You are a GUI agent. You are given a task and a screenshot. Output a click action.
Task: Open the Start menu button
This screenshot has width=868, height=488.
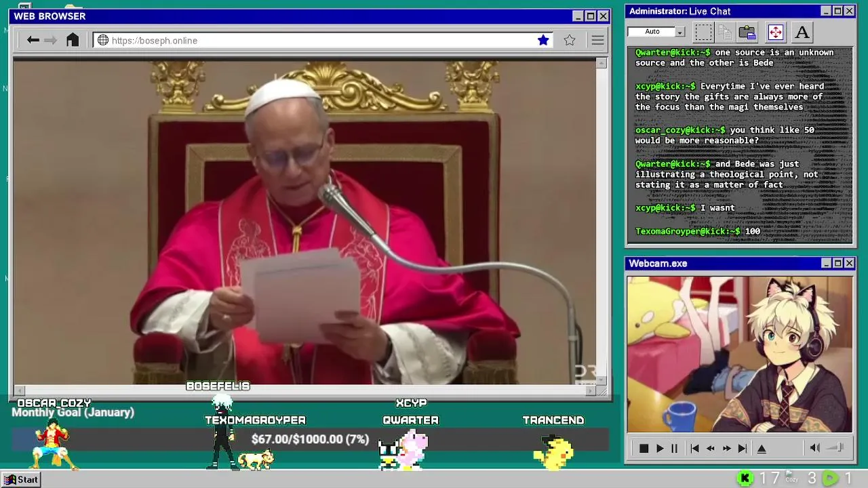click(21, 479)
